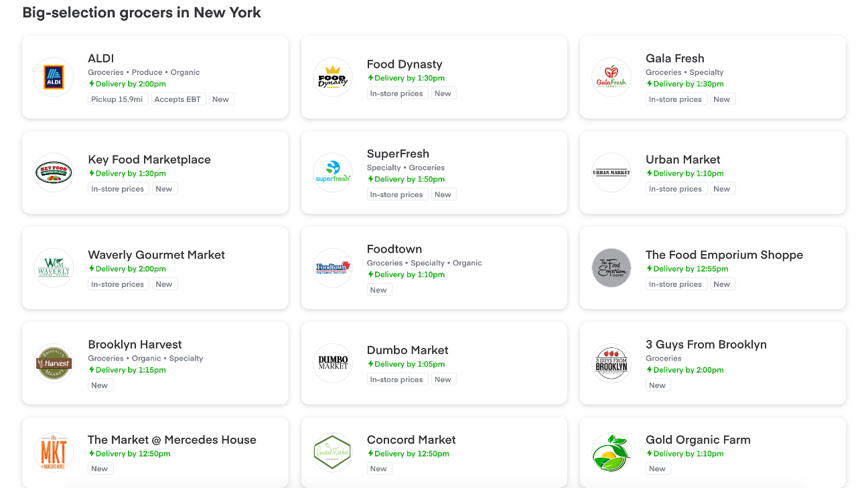
Task: Select the Concord Market title
Action: pyautogui.click(x=411, y=440)
